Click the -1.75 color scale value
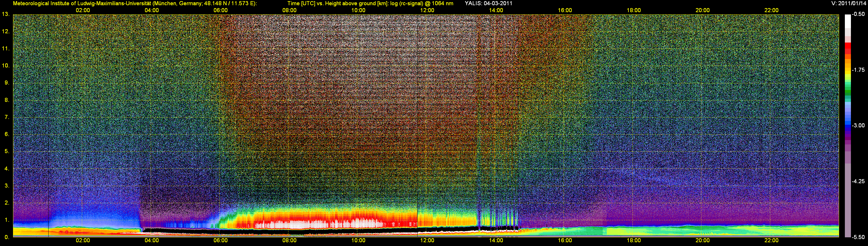The width and height of the screenshot is (868, 246). click(858, 70)
